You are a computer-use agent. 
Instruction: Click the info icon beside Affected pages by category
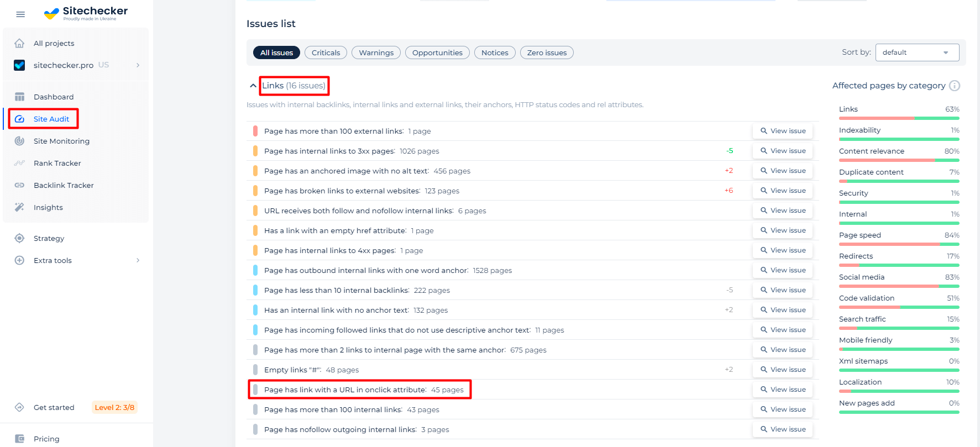[955, 86]
